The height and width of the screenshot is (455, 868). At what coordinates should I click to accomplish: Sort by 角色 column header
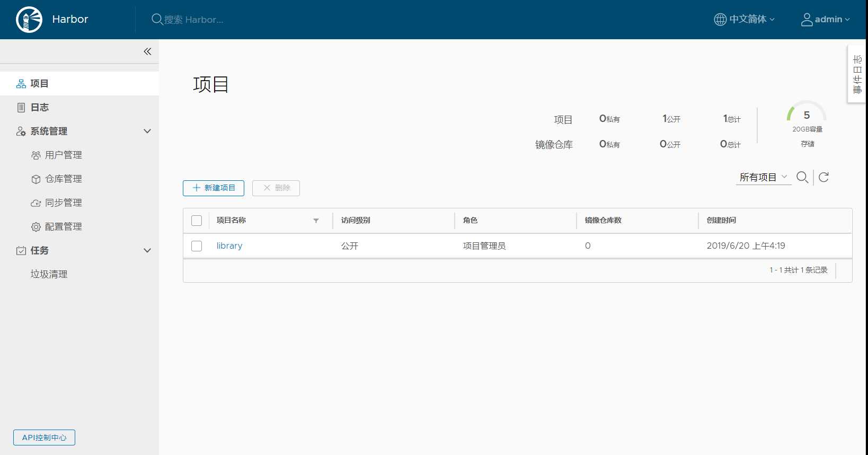tap(470, 221)
